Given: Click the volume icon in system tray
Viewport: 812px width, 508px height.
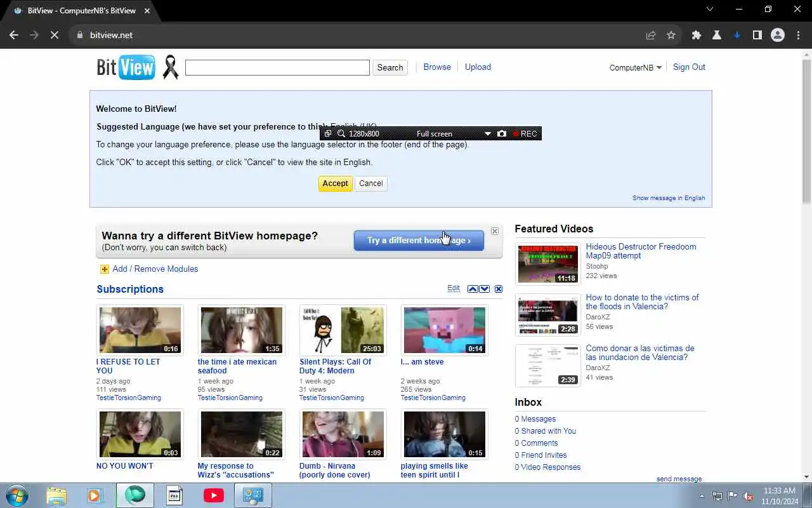Looking at the screenshot, I should [748, 496].
